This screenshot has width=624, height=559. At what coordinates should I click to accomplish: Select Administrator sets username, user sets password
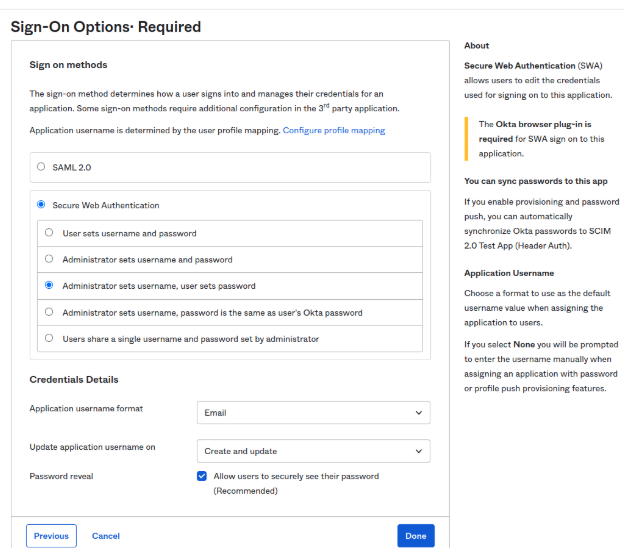coord(49,286)
